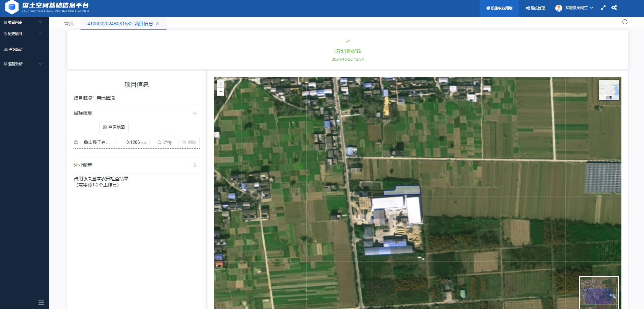This screenshot has width=644, height=309.
Task: Refresh the page using the reload icon
Action: (625, 22)
